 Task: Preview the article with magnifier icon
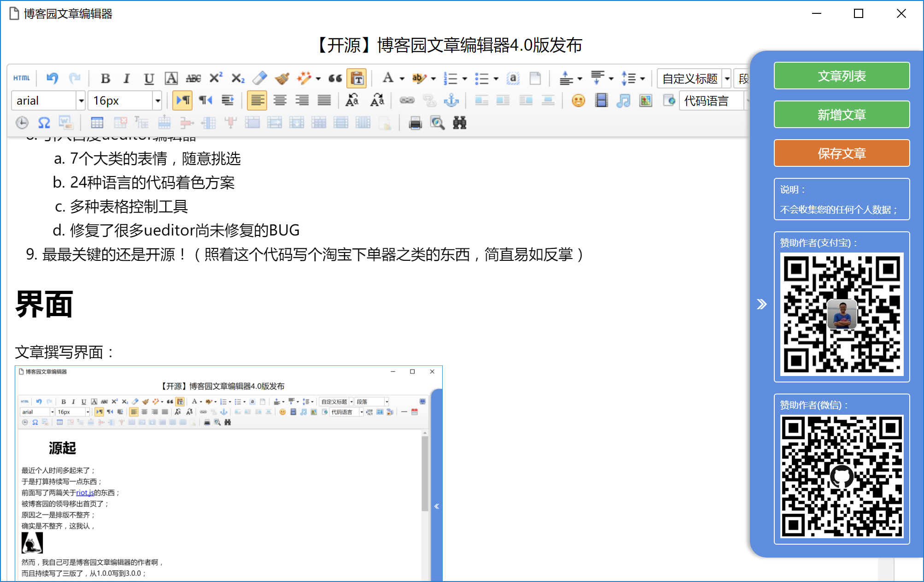click(x=438, y=123)
